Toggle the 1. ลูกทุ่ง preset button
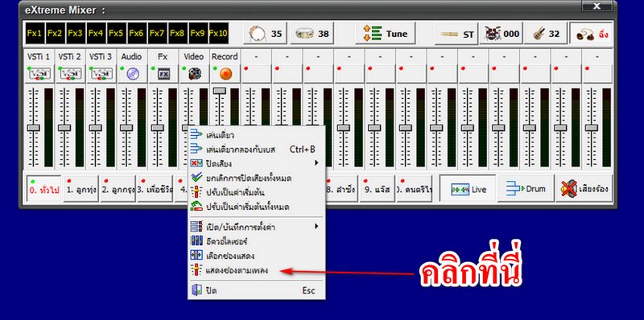 pos(81,189)
